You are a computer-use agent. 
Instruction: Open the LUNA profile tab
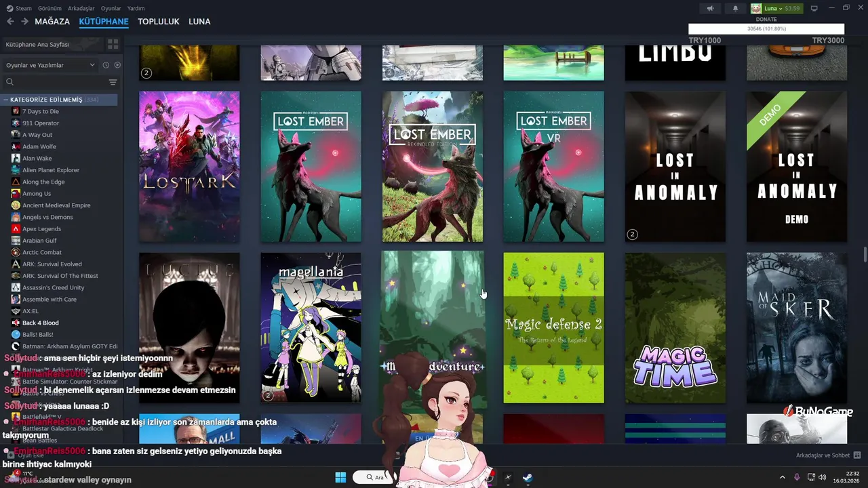tap(199, 22)
